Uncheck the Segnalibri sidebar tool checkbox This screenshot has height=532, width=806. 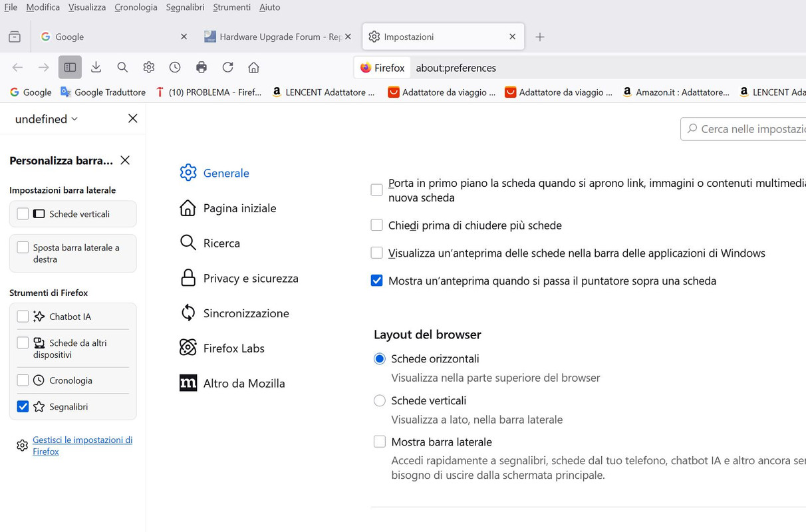[23, 406]
